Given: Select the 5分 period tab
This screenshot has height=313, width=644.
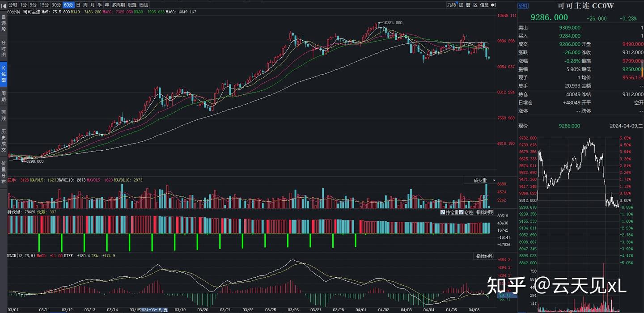Looking at the screenshot, I should point(34,5).
